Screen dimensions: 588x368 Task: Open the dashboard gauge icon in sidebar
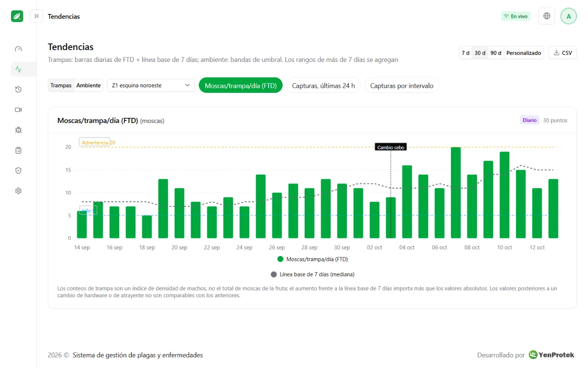tap(18, 49)
